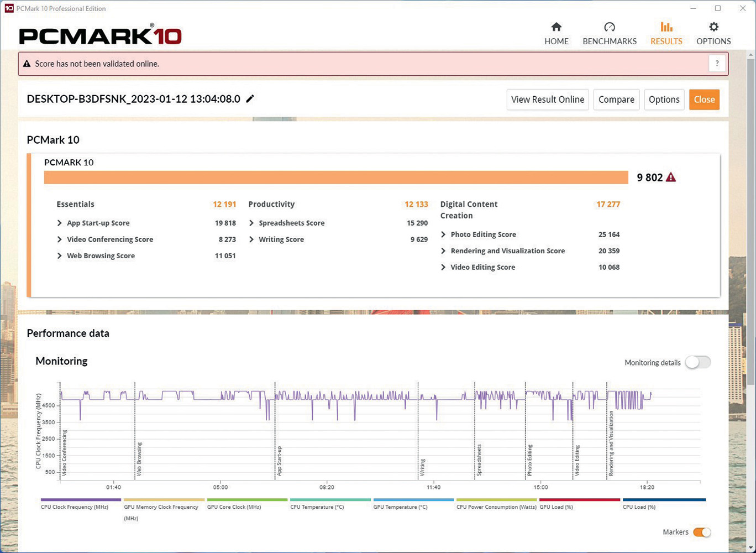Viewport: 756px width, 553px height.
Task: Click the Photo Editing marker on the chart
Action: [x=530, y=460]
